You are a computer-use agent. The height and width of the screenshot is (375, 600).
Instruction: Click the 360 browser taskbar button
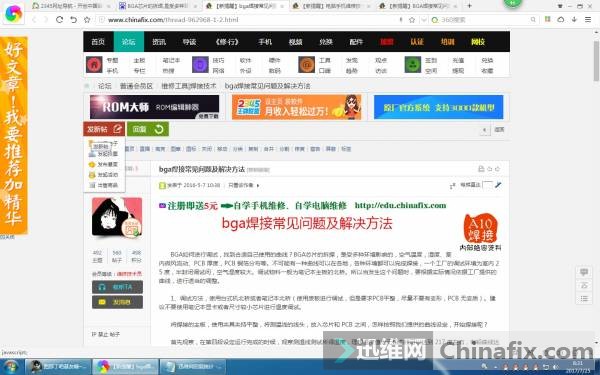coord(126,367)
